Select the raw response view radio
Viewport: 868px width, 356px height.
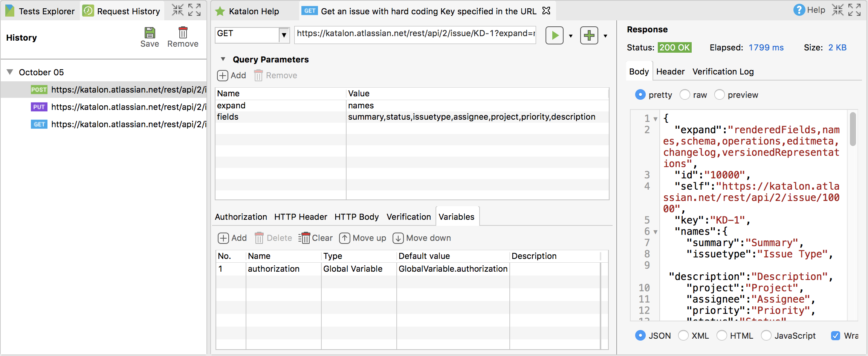pyautogui.click(x=685, y=95)
